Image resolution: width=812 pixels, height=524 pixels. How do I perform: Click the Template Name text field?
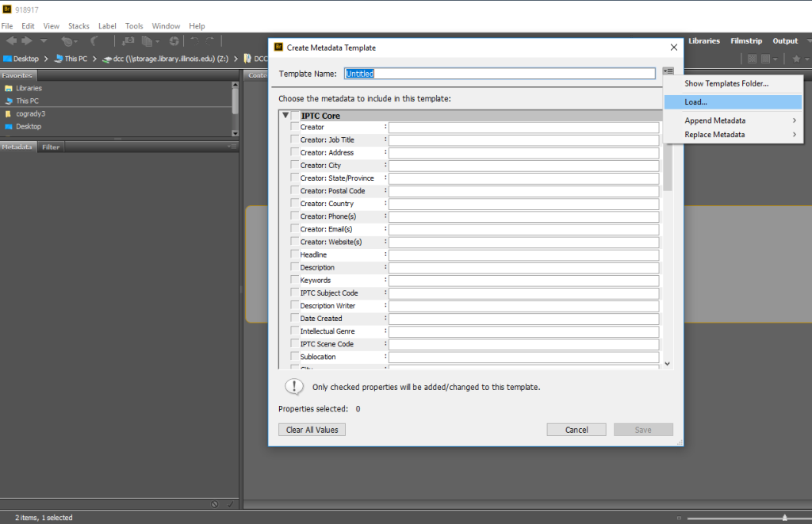(500, 74)
